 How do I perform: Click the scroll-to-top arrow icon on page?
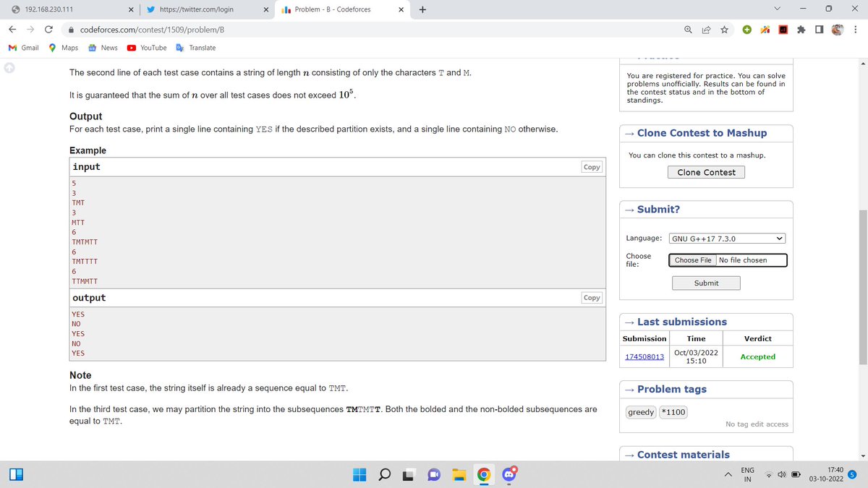pos(10,68)
